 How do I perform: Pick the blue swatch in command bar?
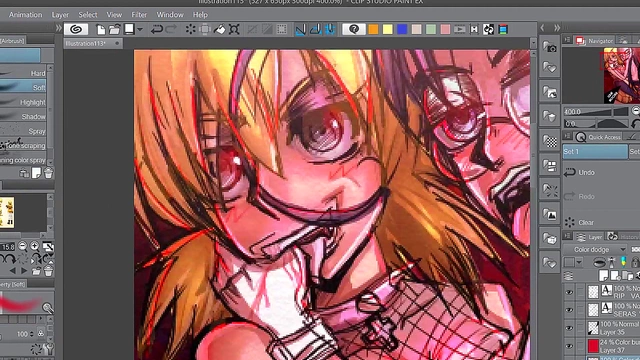click(x=402, y=29)
